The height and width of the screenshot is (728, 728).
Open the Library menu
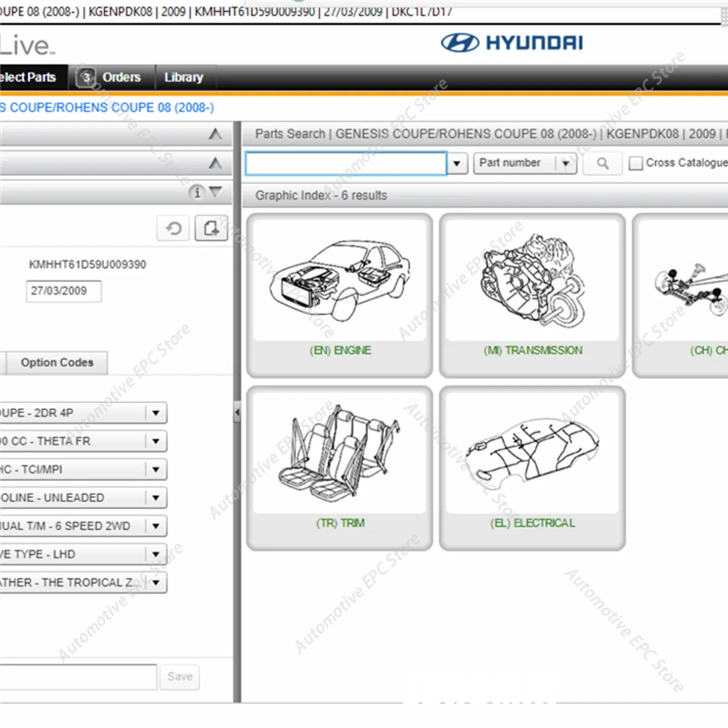(184, 77)
